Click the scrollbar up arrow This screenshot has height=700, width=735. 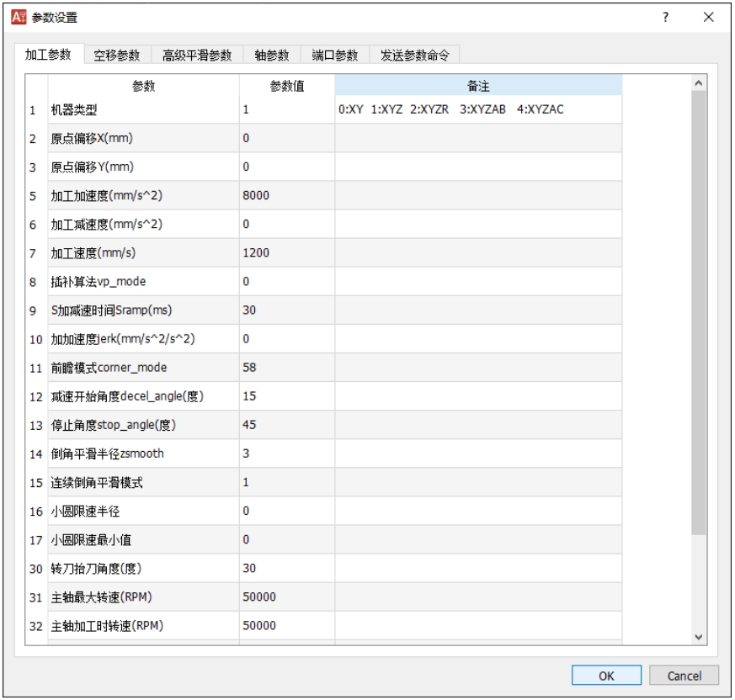coord(699,83)
